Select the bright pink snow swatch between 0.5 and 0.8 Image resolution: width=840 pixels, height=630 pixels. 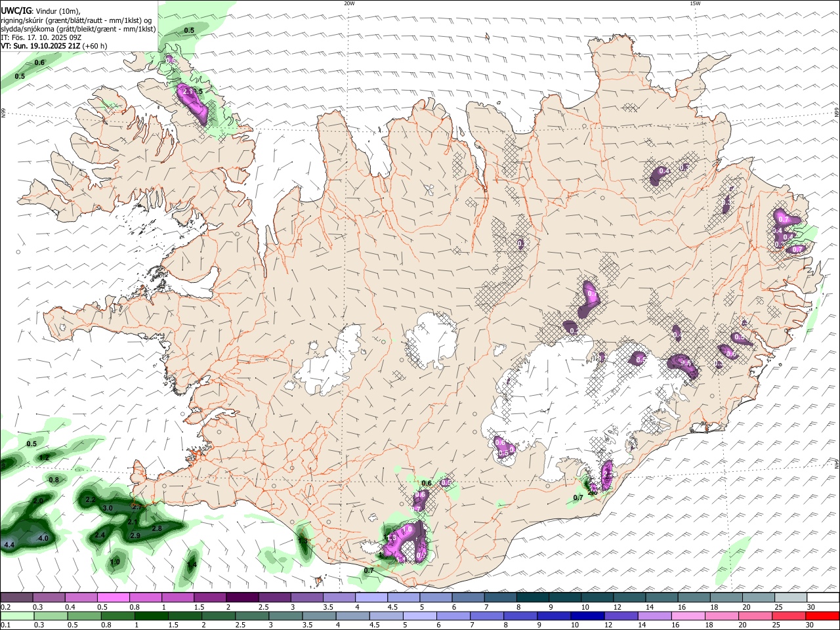click(x=113, y=597)
